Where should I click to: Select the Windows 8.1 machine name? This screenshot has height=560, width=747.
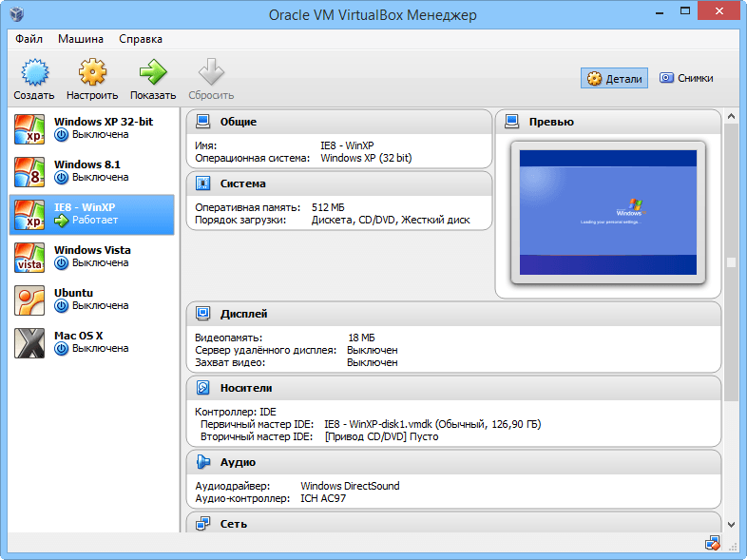[x=87, y=164]
